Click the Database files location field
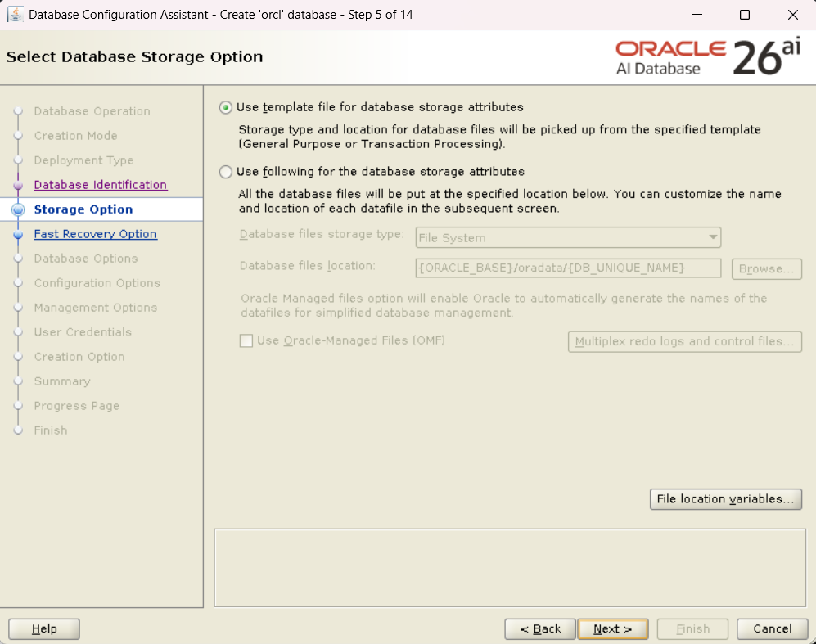 pyautogui.click(x=568, y=268)
